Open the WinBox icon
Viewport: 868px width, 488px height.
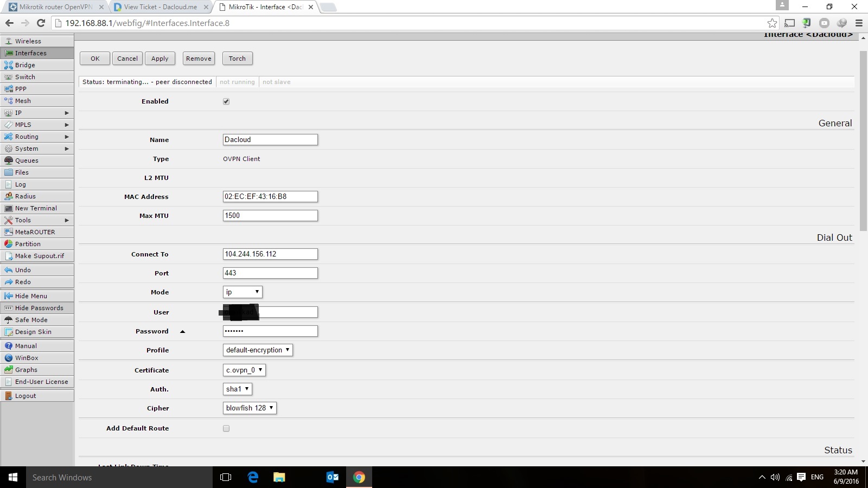click(9, 358)
